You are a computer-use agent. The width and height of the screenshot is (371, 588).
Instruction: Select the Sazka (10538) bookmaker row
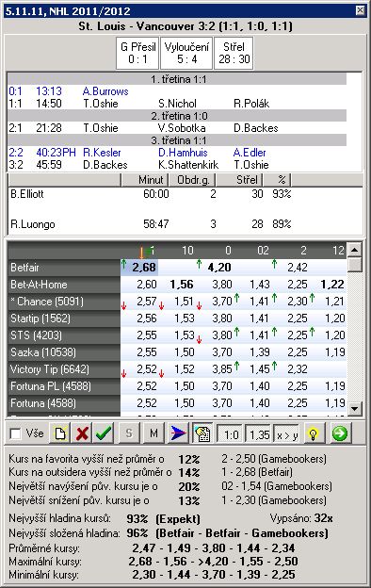coord(177,352)
